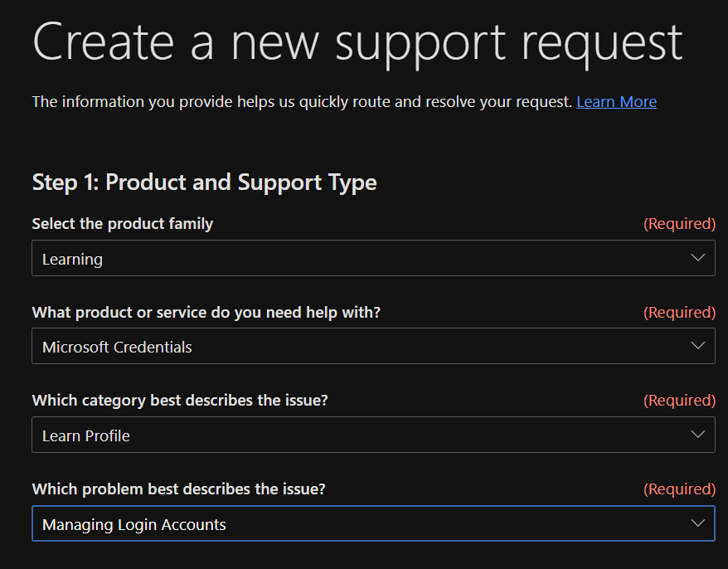Click 'Which category best describes the issue?' label
The height and width of the screenshot is (569, 728).
(x=180, y=401)
